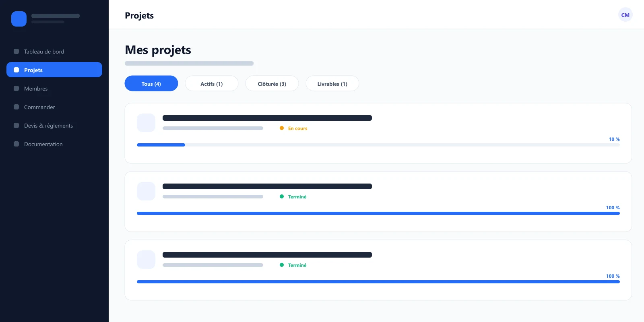Image resolution: width=644 pixels, height=322 pixels.
Task: Open Tableau de bord in the sidebar
Action: click(x=54, y=52)
